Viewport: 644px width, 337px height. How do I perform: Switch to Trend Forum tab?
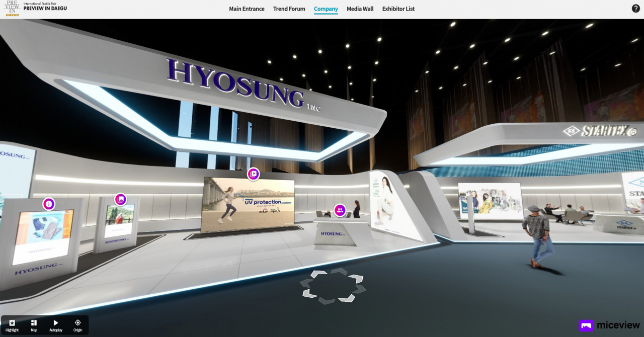click(x=289, y=9)
